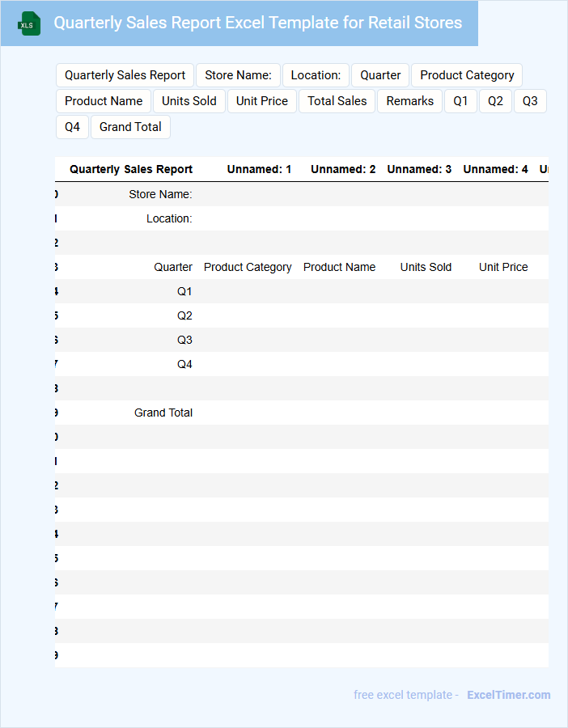
Task: Select the Quarter tag
Action: [380, 75]
